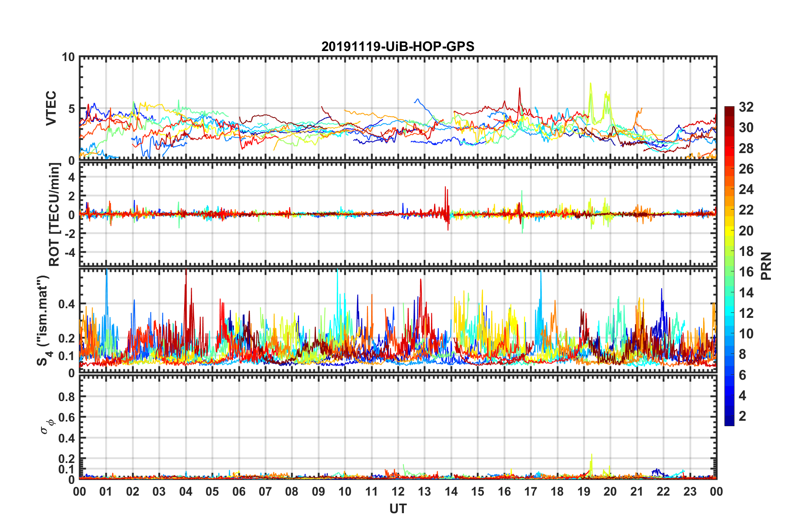
Task: Click UT axis tick label 01
Action: [106, 491]
